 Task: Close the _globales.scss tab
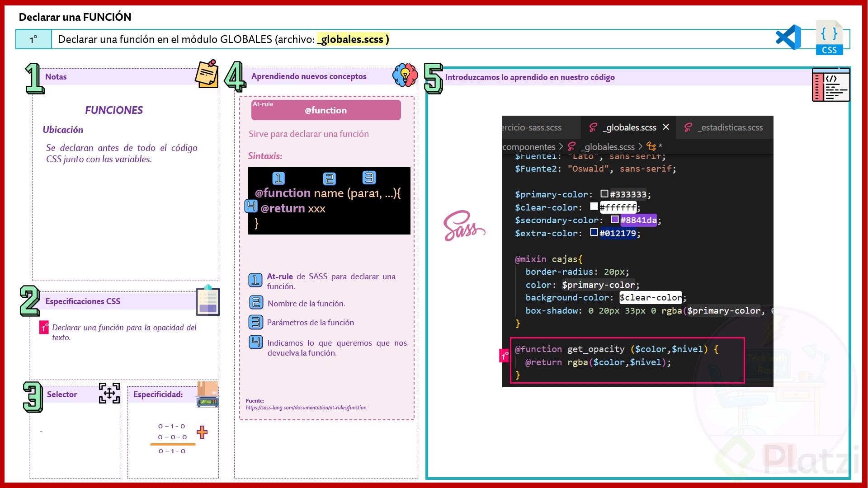(x=666, y=127)
